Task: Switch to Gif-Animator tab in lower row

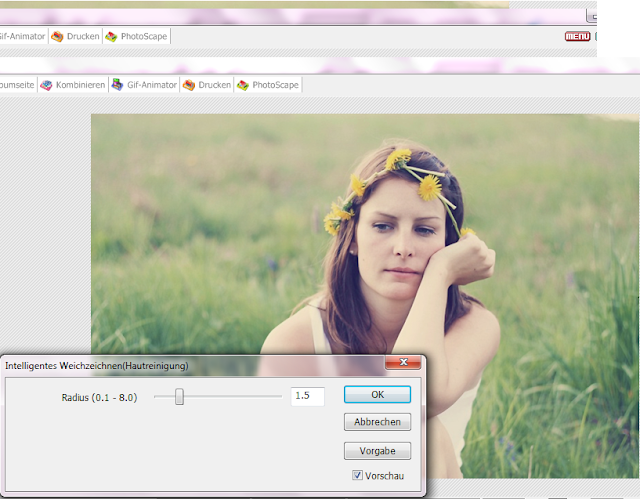Action: [x=151, y=85]
